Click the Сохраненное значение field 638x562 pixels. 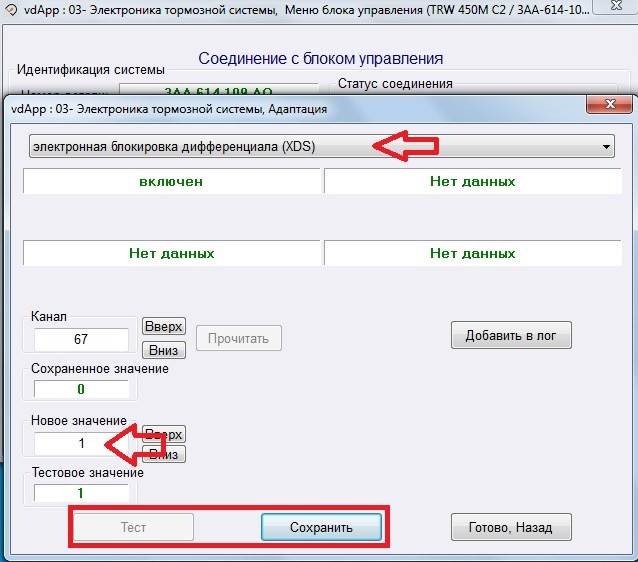click(81, 389)
